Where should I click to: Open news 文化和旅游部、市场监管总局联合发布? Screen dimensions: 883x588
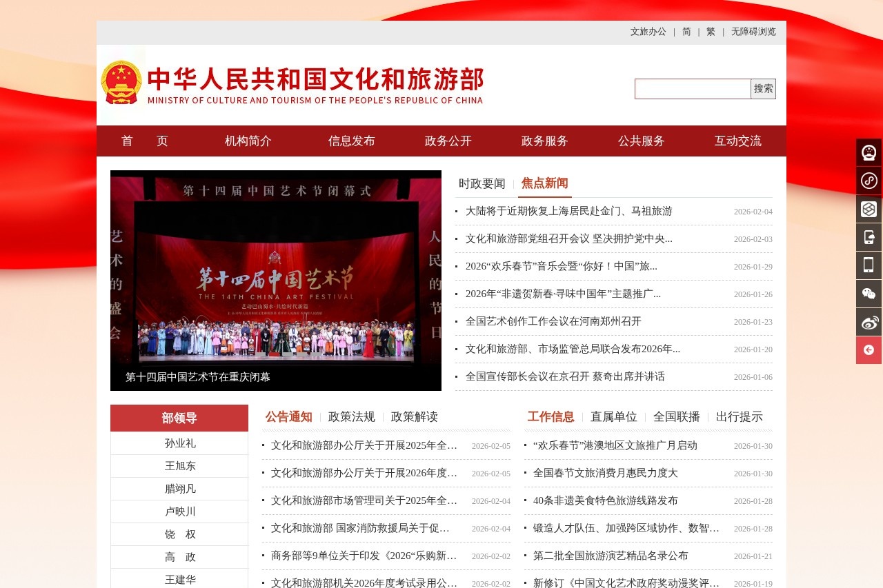pyautogui.click(x=573, y=349)
